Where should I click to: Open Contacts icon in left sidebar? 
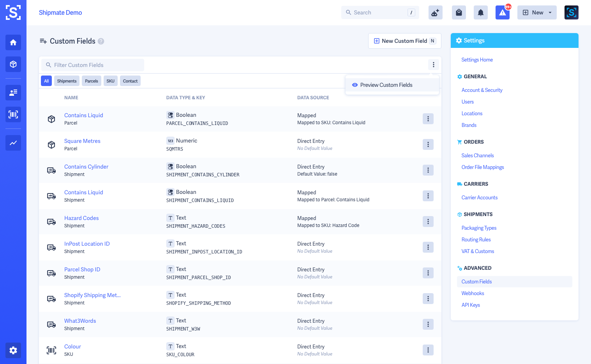click(x=13, y=93)
